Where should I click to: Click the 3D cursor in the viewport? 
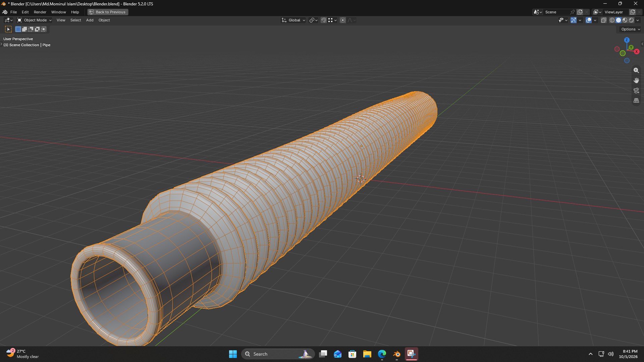pyautogui.click(x=361, y=179)
